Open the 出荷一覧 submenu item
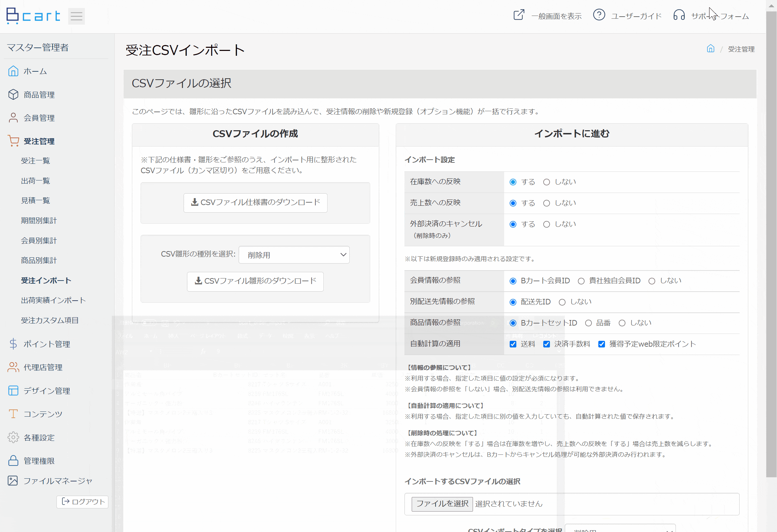The image size is (777, 532). pyautogui.click(x=36, y=181)
